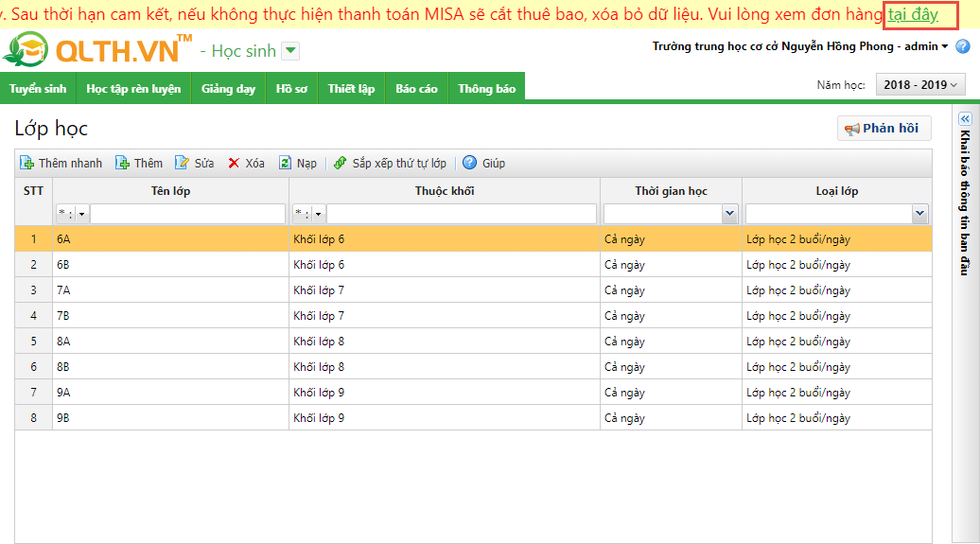Click Cả ngày in row 6B

pos(624,265)
